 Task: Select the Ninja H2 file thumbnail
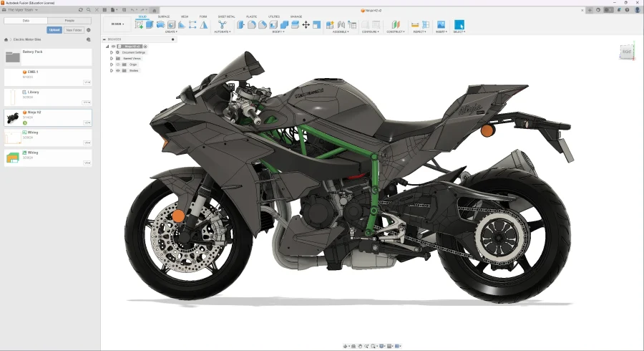coord(13,118)
